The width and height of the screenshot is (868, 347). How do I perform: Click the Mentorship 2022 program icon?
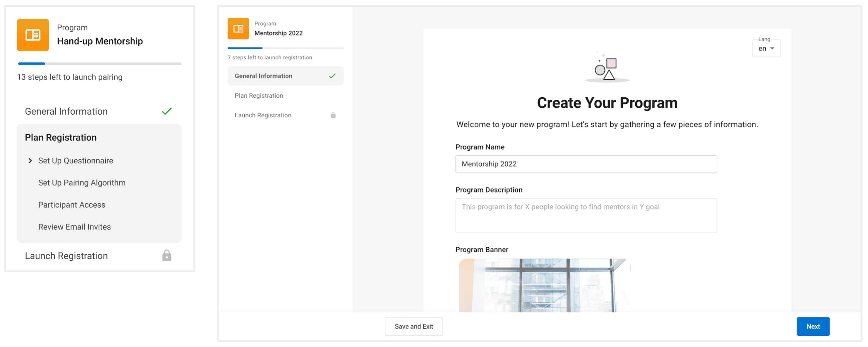pyautogui.click(x=238, y=29)
